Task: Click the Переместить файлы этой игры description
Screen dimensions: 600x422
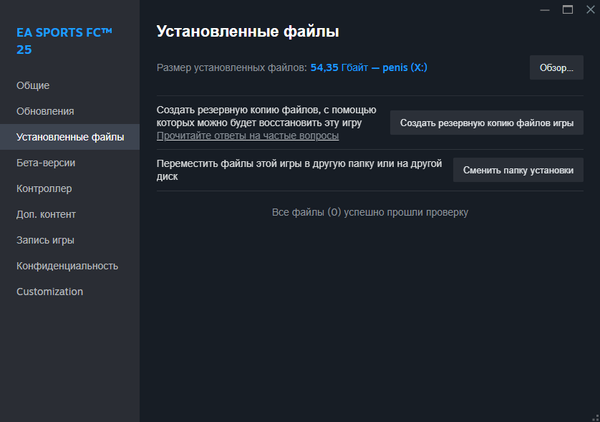Action: tap(299, 170)
